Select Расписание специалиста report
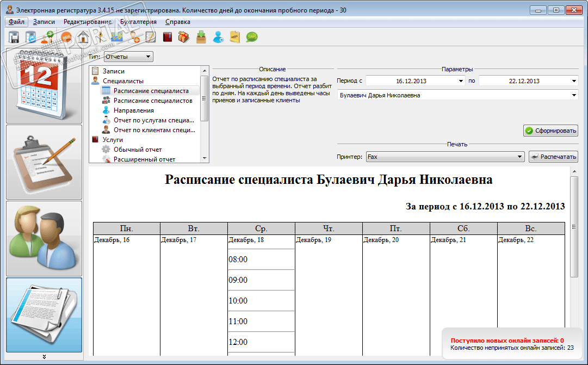The height and width of the screenshot is (365, 588). tap(151, 90)
